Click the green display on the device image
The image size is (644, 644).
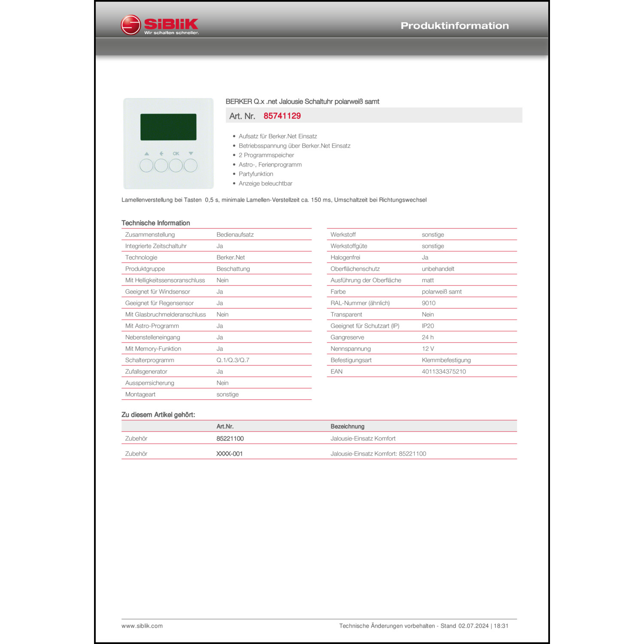pos(168,127)
